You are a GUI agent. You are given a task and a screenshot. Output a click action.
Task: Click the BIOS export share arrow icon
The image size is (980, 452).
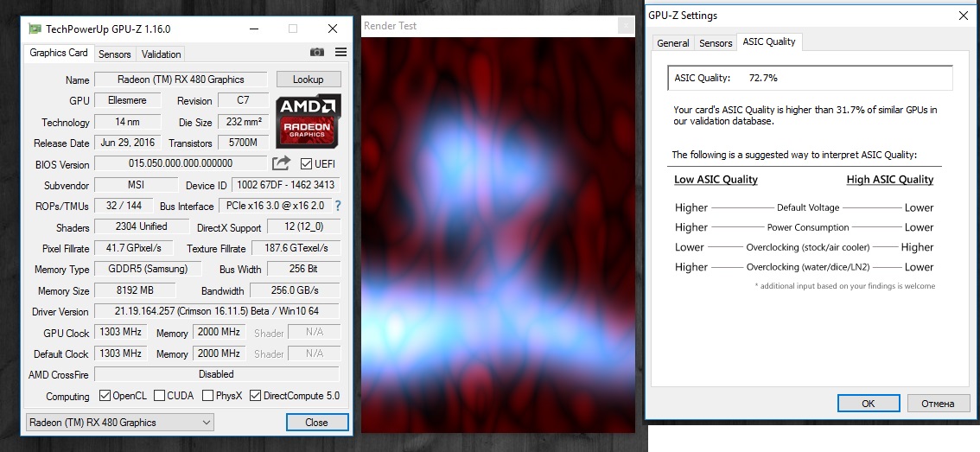point(281,164)
